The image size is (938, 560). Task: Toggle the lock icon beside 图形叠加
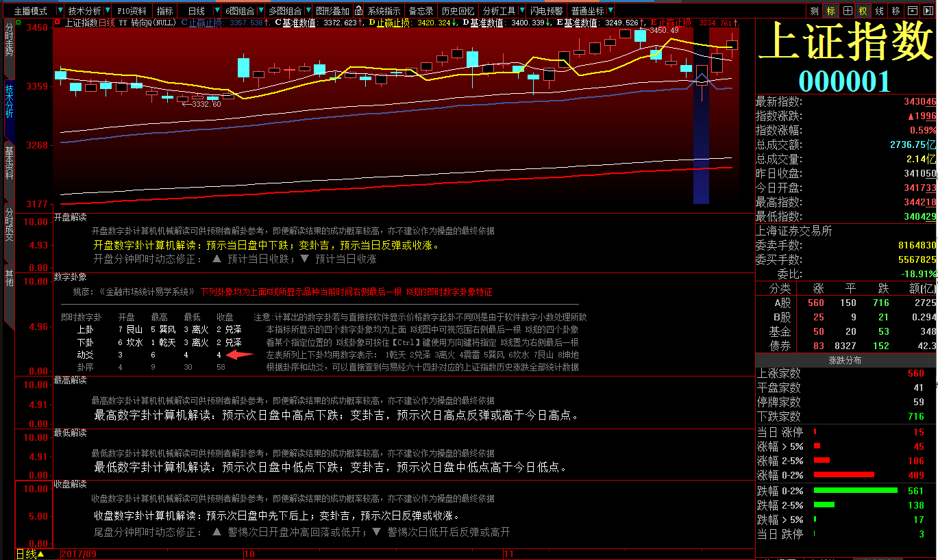tap(358, 11)
